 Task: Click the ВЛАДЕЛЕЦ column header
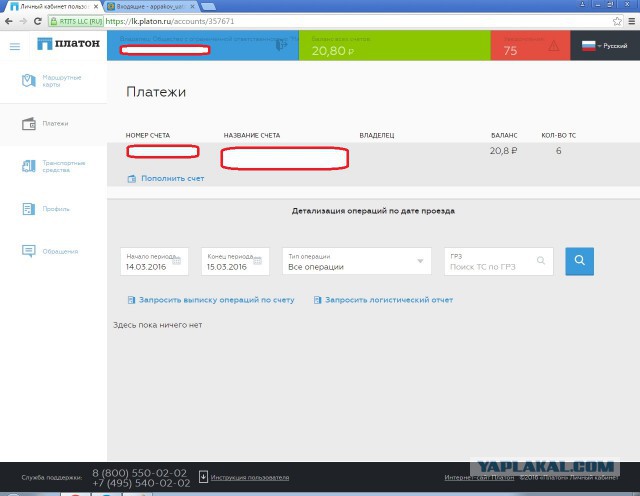pos(377,135)
